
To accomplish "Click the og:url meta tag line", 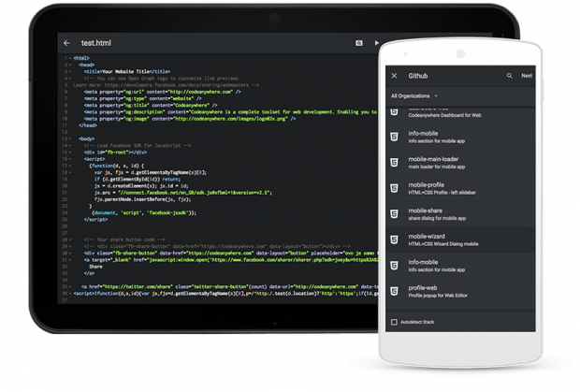I will (x=162, y=92).
